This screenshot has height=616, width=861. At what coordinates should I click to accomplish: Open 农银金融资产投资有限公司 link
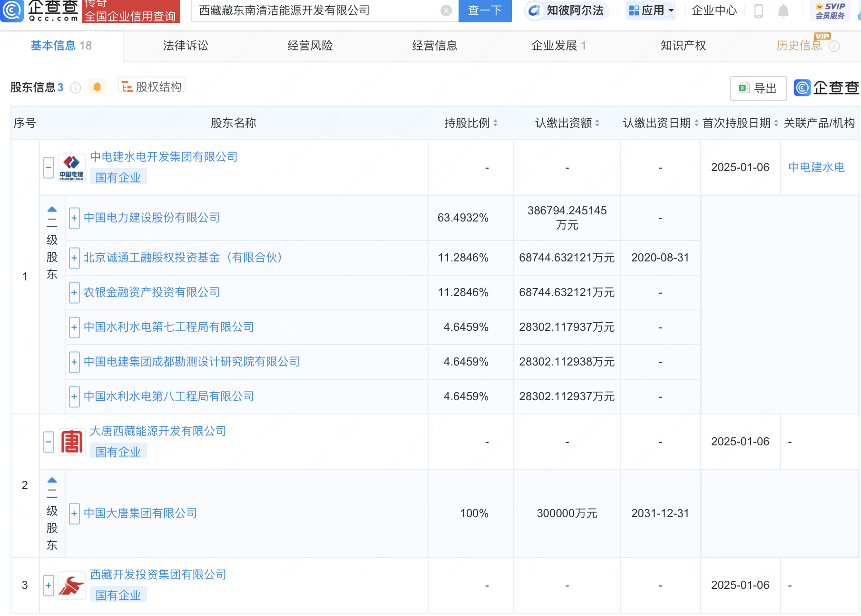[152, 292]
